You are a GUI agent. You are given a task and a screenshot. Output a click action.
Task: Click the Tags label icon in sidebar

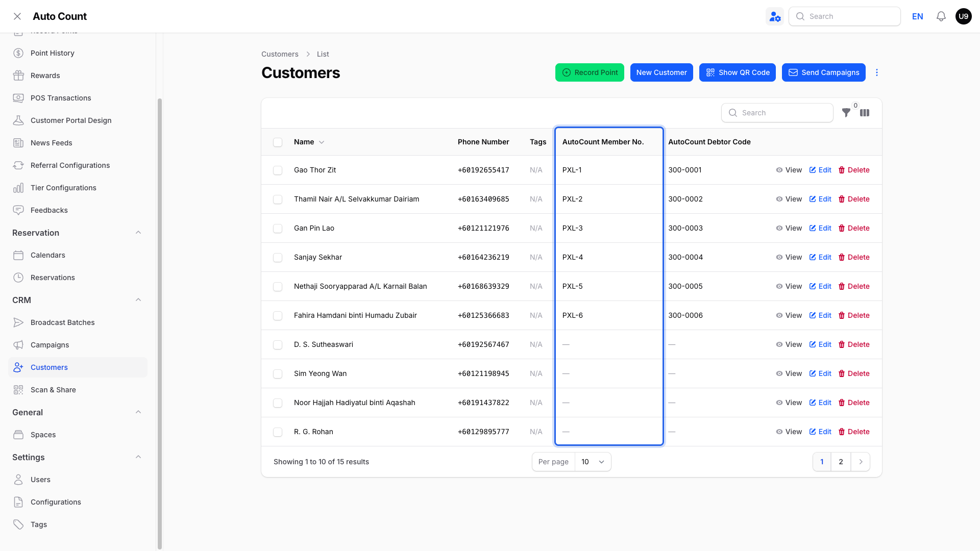tap(18, 524)
